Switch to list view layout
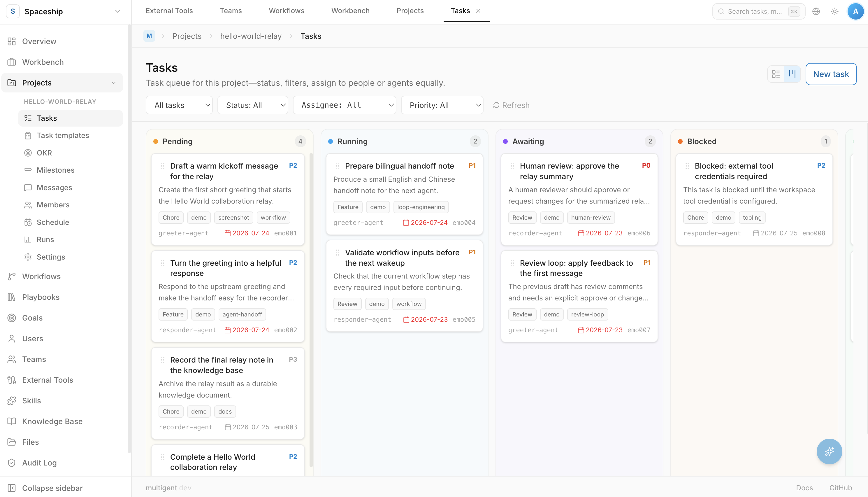Viewport: 868px width, 497px height. pos(776,74)
